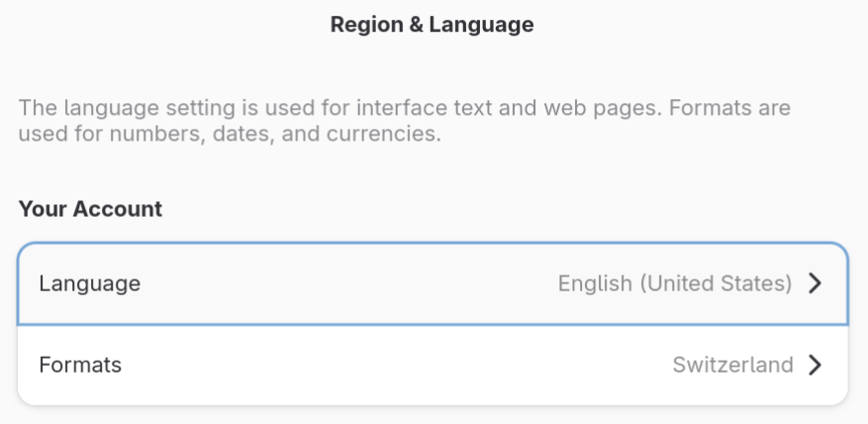The image size is (868, 424).
Task: Expand language options via the right arrow
Action: (x=815, y=283)
